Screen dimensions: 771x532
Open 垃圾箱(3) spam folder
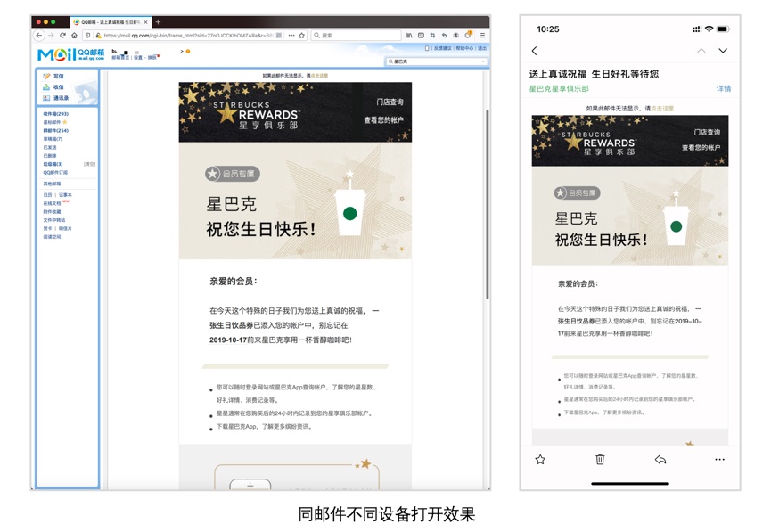click(x=53, y=164)
